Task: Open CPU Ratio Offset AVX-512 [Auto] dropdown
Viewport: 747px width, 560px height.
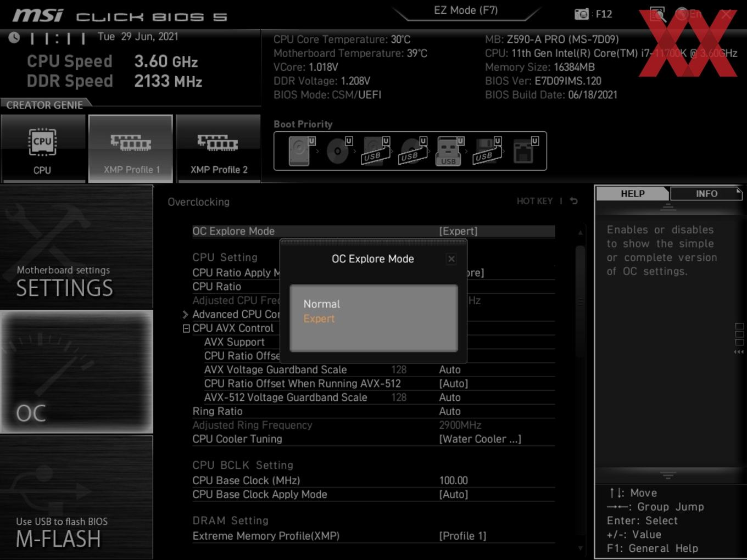Action: pyautogui.click(x=454, y=383)
